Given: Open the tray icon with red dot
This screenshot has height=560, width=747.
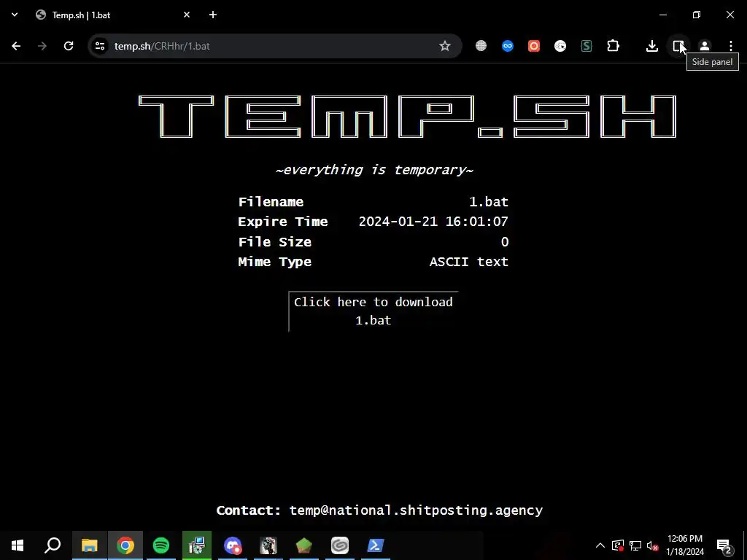Looking at the screenshot, I should pyautogui.click(x=618, y=545).
